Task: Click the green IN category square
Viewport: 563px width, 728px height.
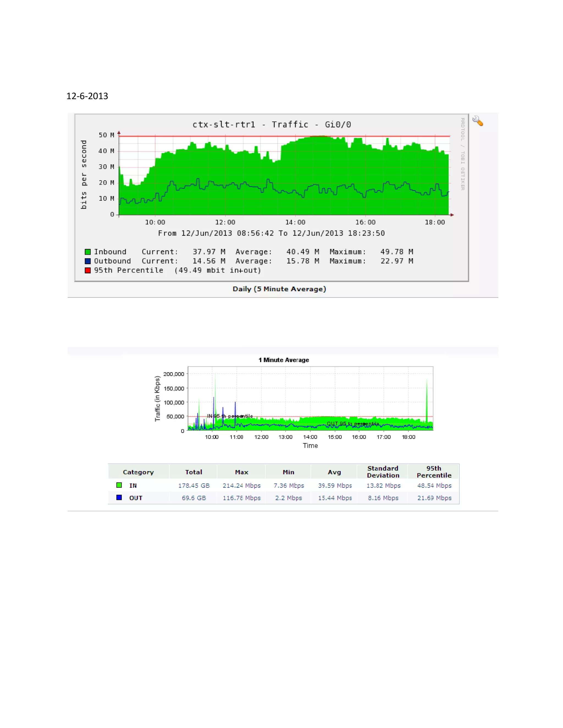Action: click(x=119, y=485)
